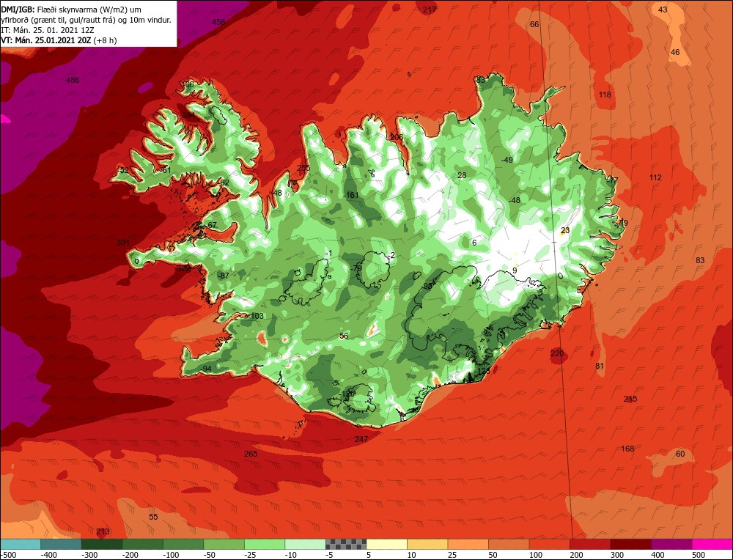Select the '247' value south of Iceland
Viewport: 733px width, 560px height.
(361, 439)
